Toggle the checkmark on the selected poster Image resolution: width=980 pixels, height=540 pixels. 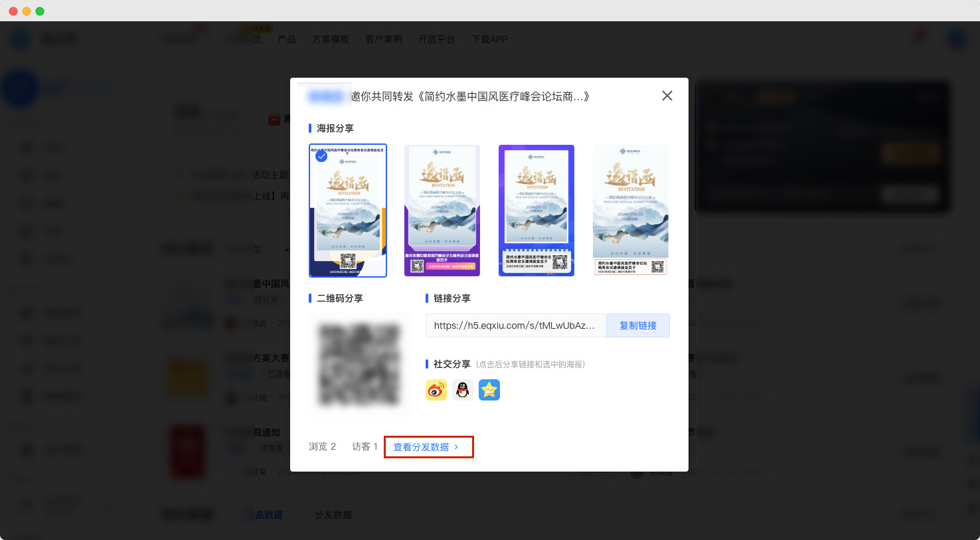321,157
